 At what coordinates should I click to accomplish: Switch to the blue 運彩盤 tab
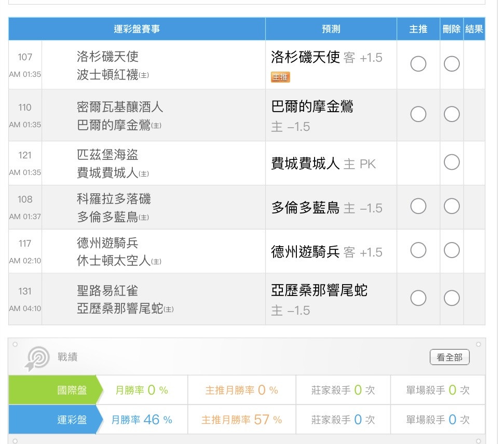point(53,420)
